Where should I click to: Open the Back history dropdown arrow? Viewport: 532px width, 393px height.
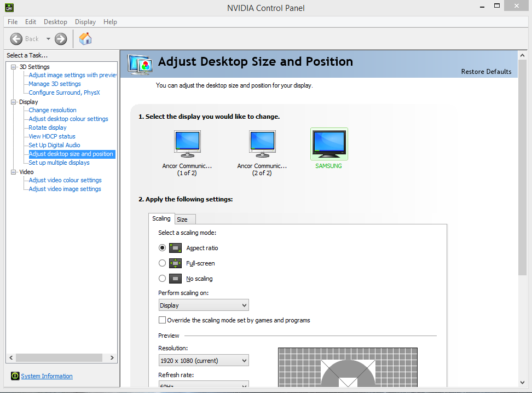tap(48, 39)
